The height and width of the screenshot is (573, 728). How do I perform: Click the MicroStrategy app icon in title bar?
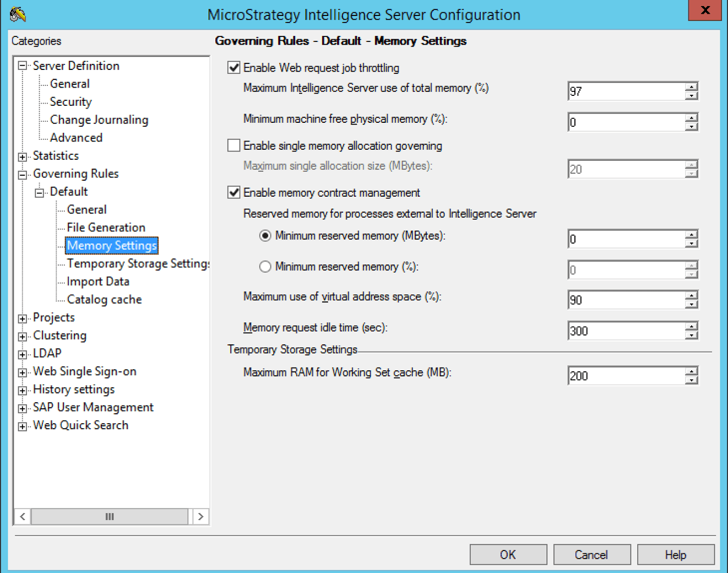tap(18, 14)
